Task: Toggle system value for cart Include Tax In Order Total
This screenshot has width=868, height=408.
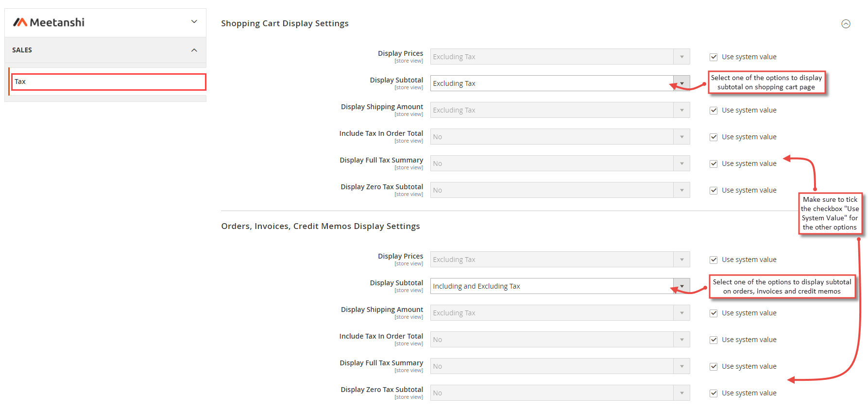Action: (714, 137)
